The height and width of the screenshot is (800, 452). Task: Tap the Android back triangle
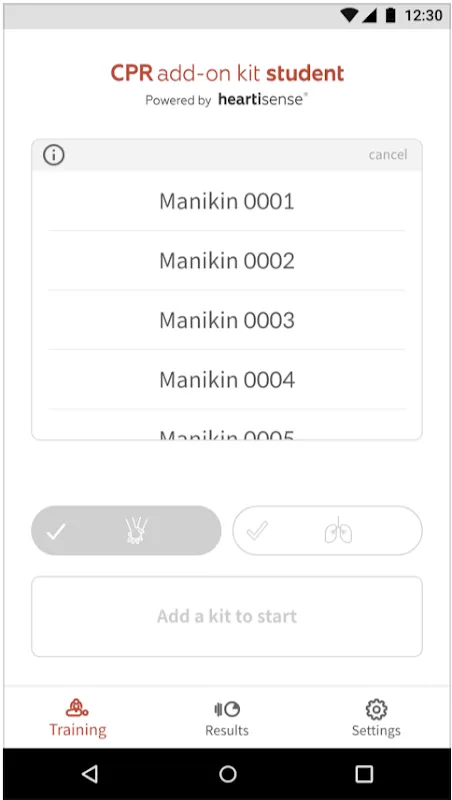click(90, 774)
